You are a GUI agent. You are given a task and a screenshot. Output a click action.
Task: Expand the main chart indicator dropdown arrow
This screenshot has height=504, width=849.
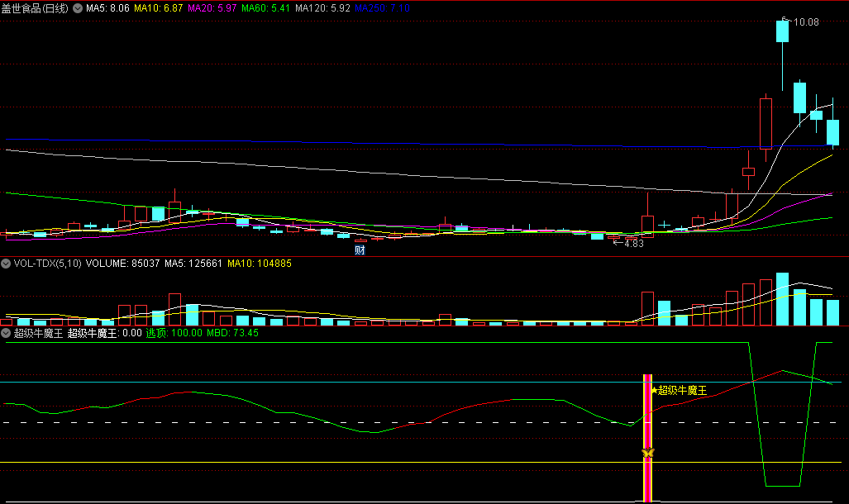[x=78, y=8]
